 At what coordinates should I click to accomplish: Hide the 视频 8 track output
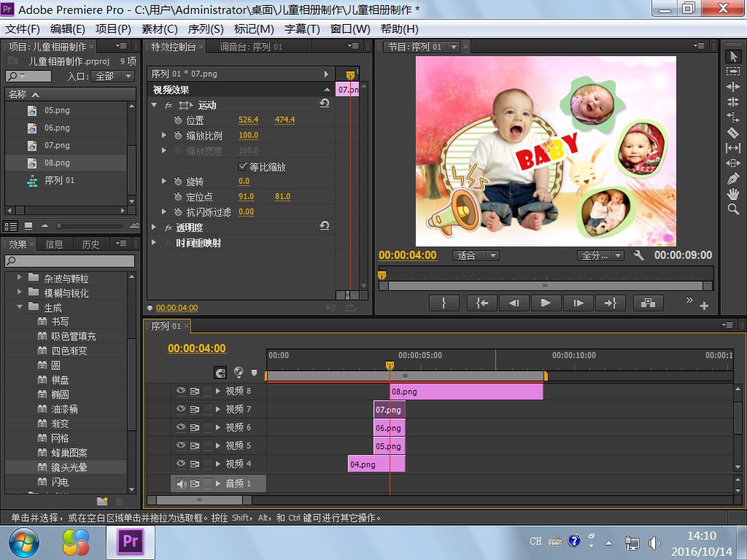[x=181, y=391]
